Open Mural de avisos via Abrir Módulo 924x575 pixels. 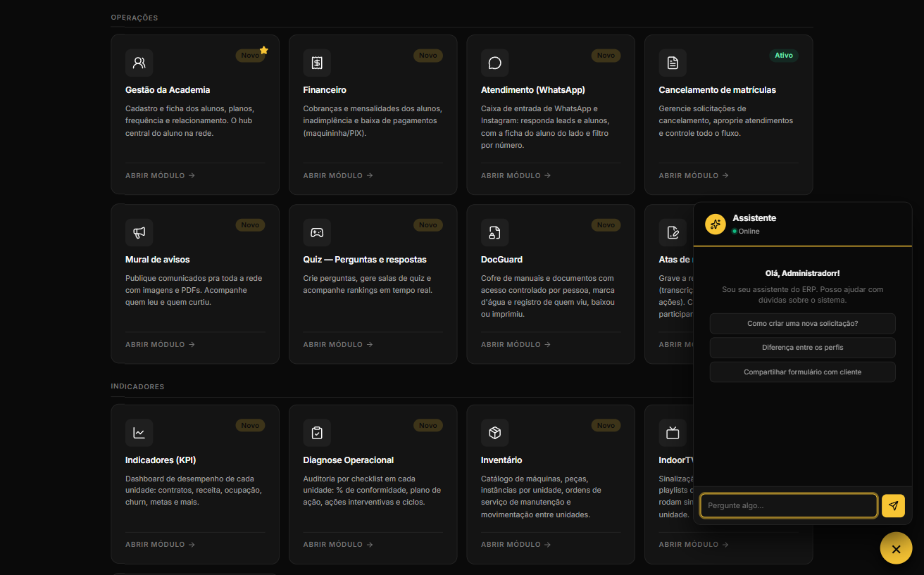160,345
